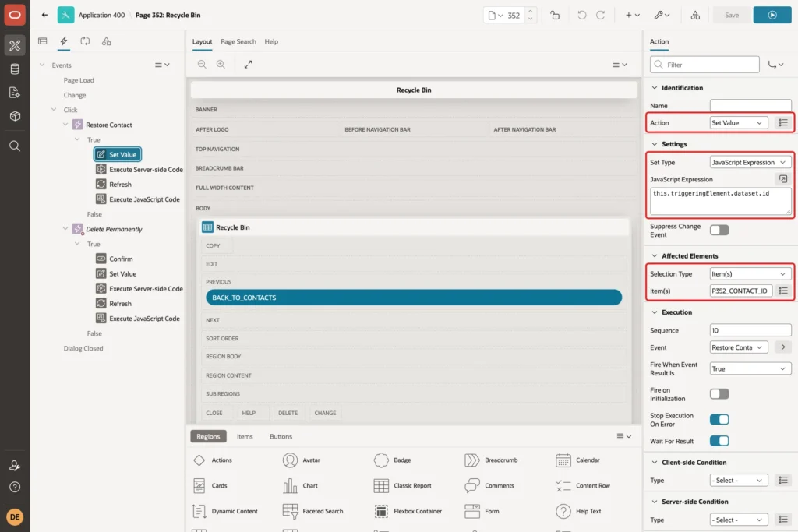Viewport: 798px width, 532px height.
Task: Click the page lock icon in the toolbar
Action: coord(555,16)
